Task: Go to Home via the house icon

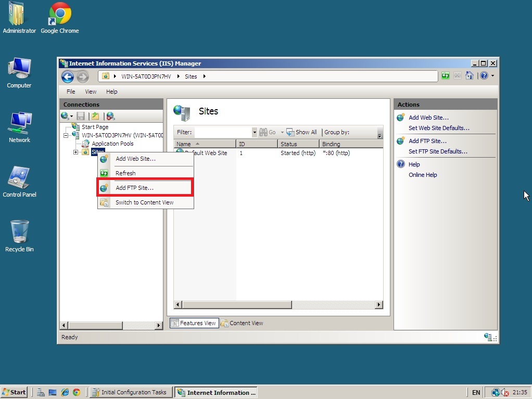Action: coord(469,75)
